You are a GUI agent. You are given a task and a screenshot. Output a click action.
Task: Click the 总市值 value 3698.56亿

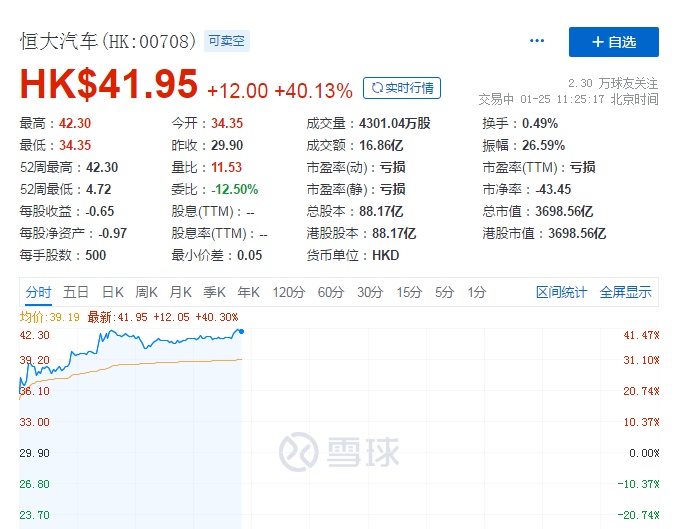tap(564, 211)
